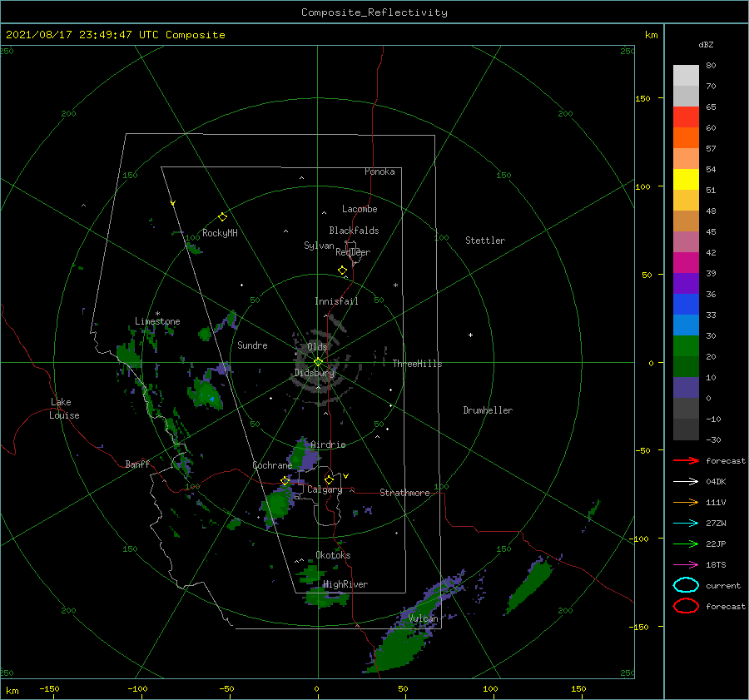The width and height of the screenshot is (749, 700).
Task: Click the Banff town label
Action: click(137, 464)
